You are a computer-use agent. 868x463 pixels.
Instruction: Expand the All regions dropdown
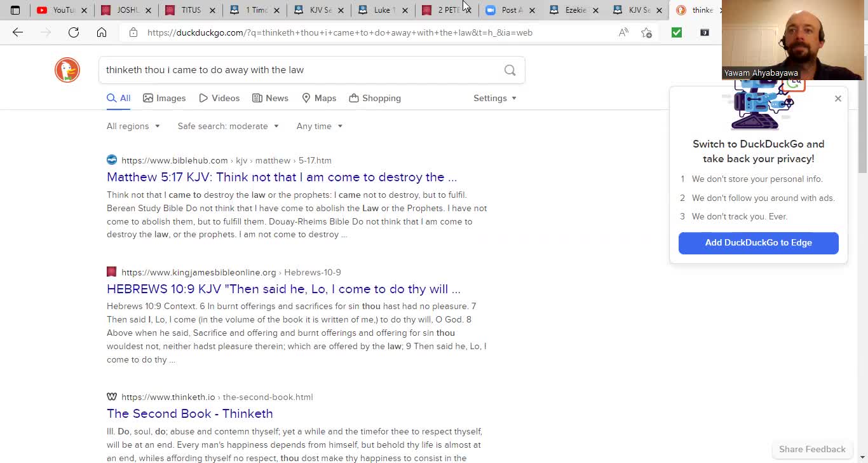pyautogui.click(x=133, y=126)
